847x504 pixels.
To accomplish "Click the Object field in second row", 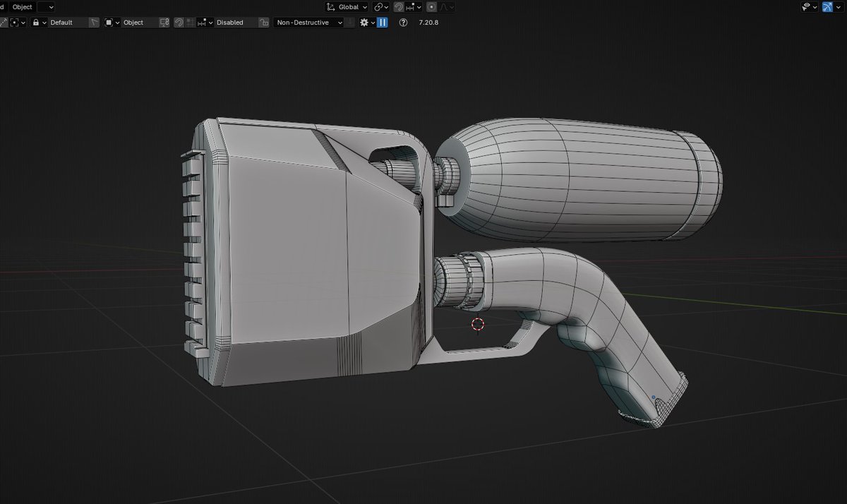I will click(x=140, y=23).
